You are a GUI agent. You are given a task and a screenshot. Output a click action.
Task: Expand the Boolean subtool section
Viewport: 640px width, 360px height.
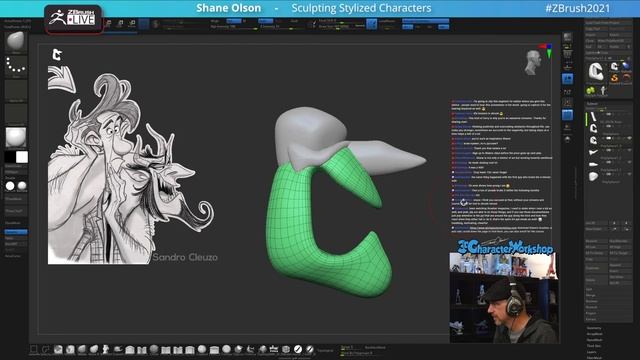click(x=591, y=301)
